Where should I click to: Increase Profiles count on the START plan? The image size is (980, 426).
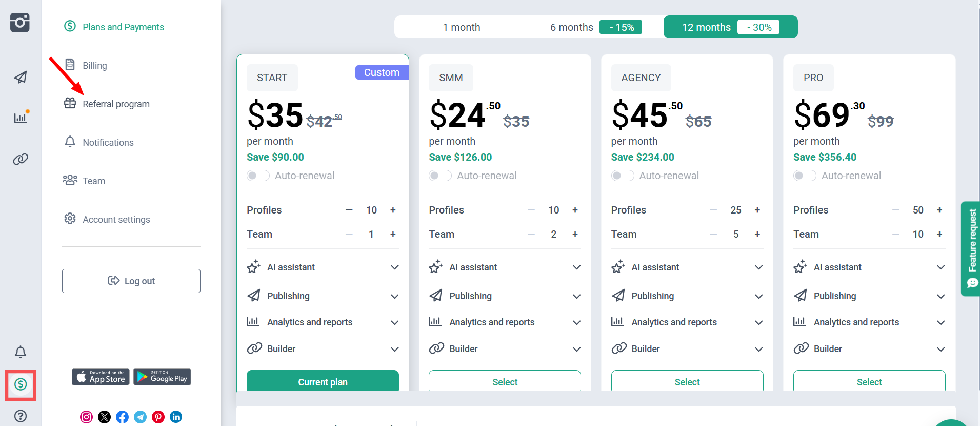393,210
